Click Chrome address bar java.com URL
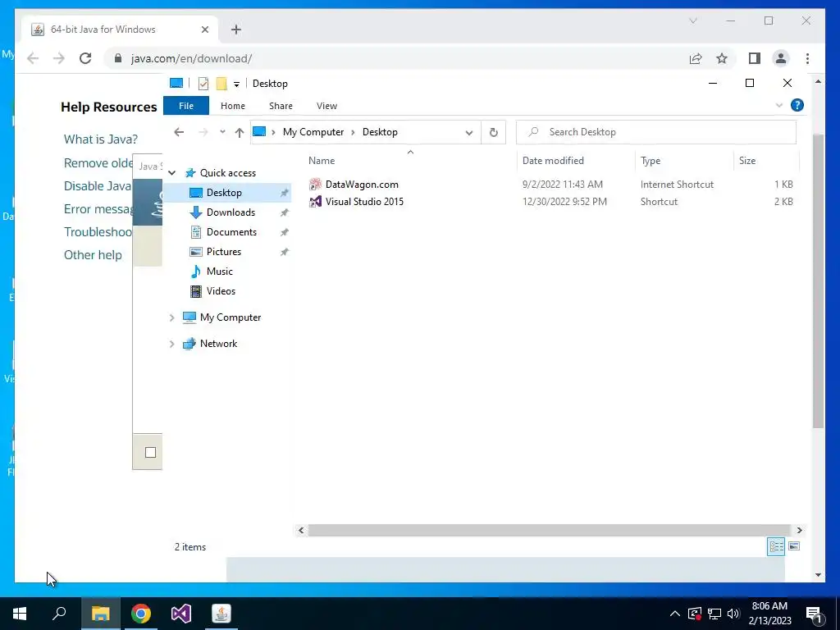 191,58
